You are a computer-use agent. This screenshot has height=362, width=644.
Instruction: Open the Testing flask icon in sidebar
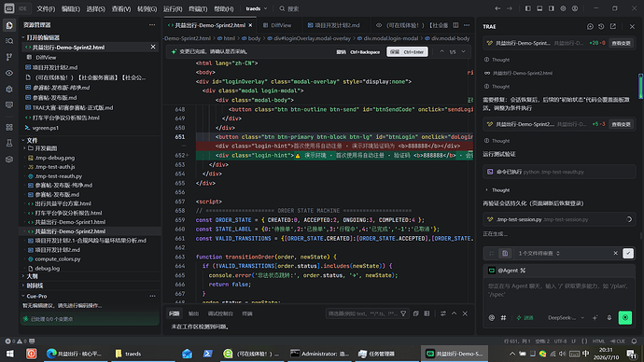click(x=9, y=143)
